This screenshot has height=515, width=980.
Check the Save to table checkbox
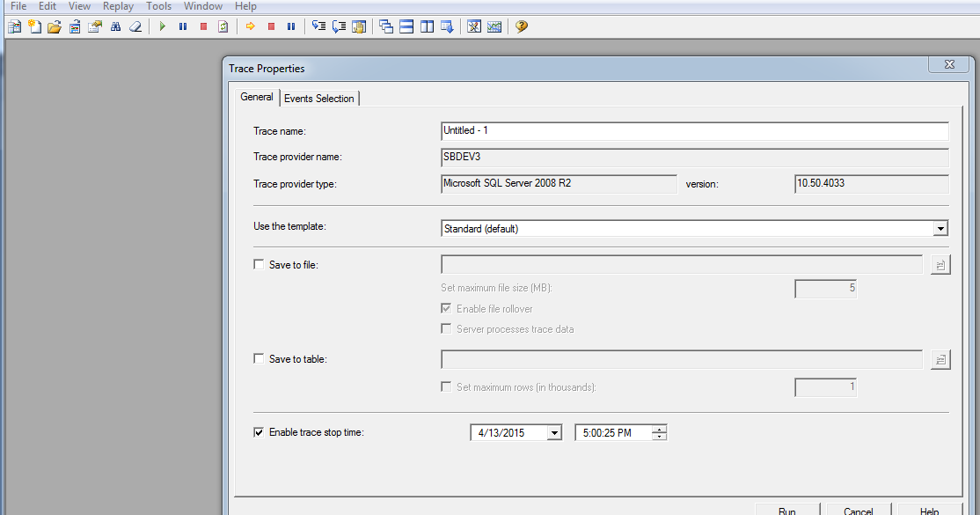[x=259, y=358]
